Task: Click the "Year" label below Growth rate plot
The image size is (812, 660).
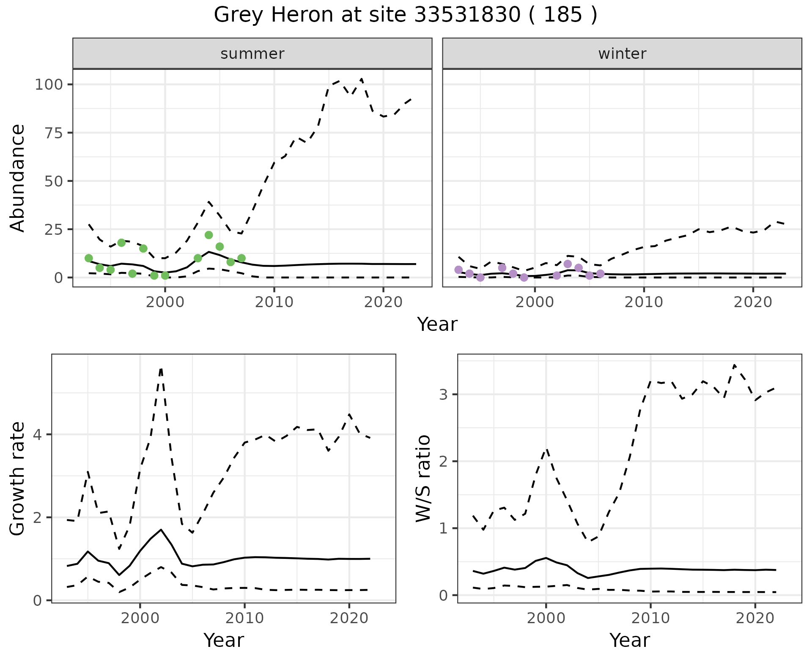Action: [x=223, y=640]
